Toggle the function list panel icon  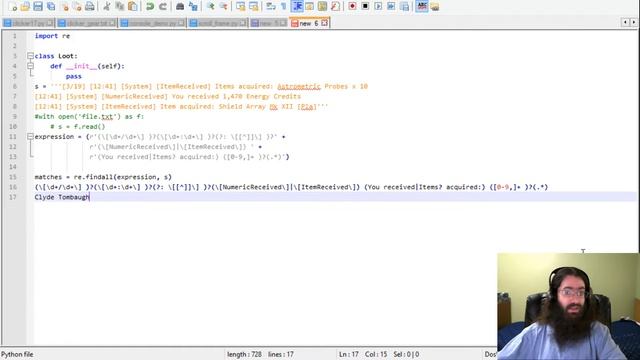(x=336, y=7)
